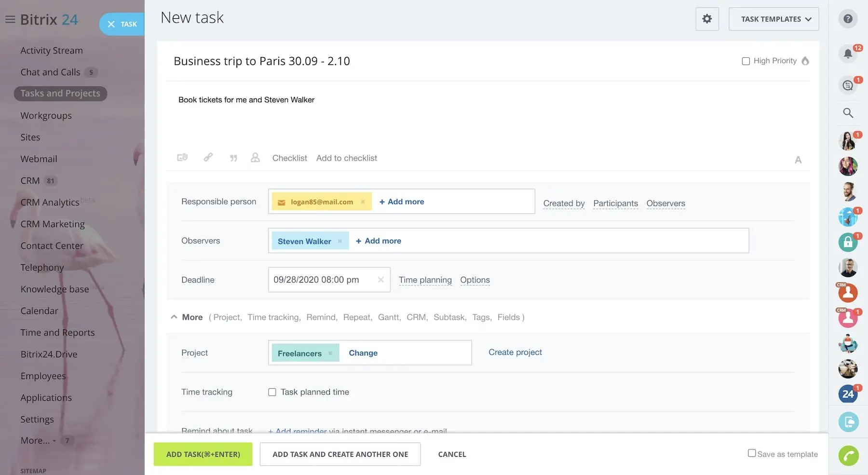Viewport: 868px width, 475px height.
Task: Open the help question mark icon
Action: click(x=848, y=19)
